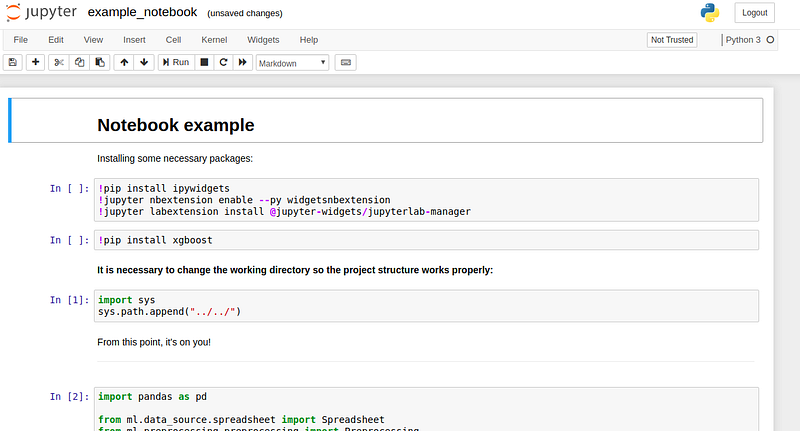800x431 pixels.
Task: Cut selected cells with scissors icon
Action: pos(60,62)
